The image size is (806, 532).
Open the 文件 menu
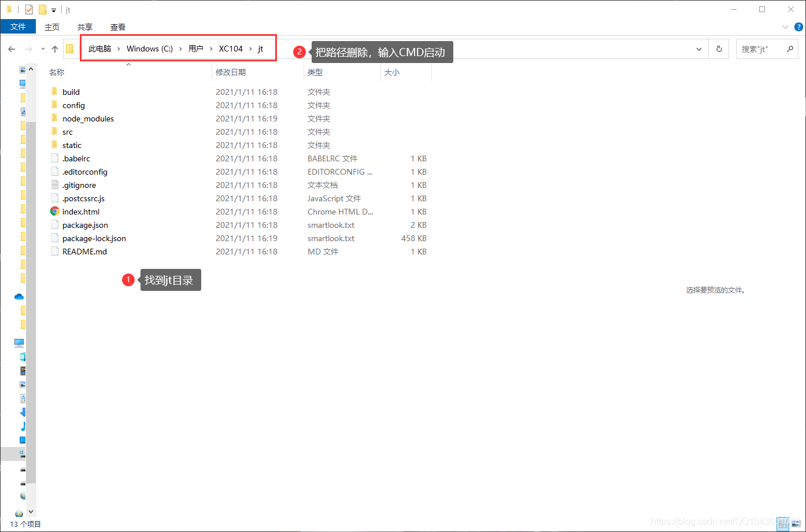pos(18,27)
